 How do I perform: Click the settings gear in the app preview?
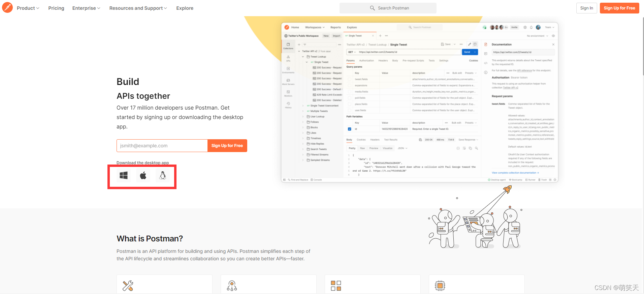pyautogui.click(x=525, y=27)
